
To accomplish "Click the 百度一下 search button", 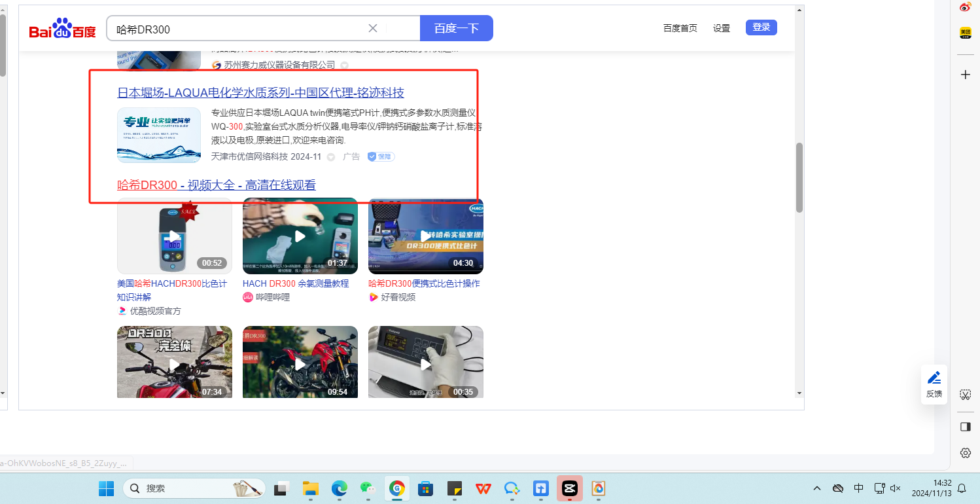I will click(x=457, y=28).
